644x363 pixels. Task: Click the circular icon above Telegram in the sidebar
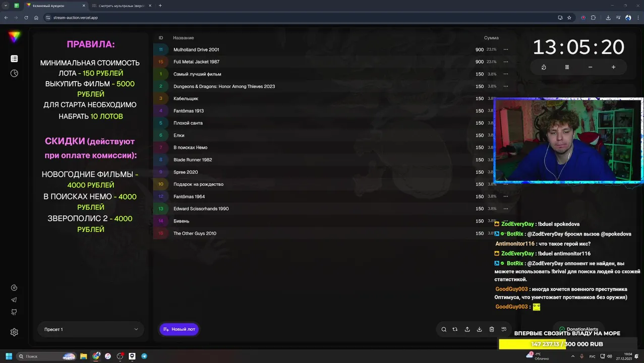(x=14, y=288)
